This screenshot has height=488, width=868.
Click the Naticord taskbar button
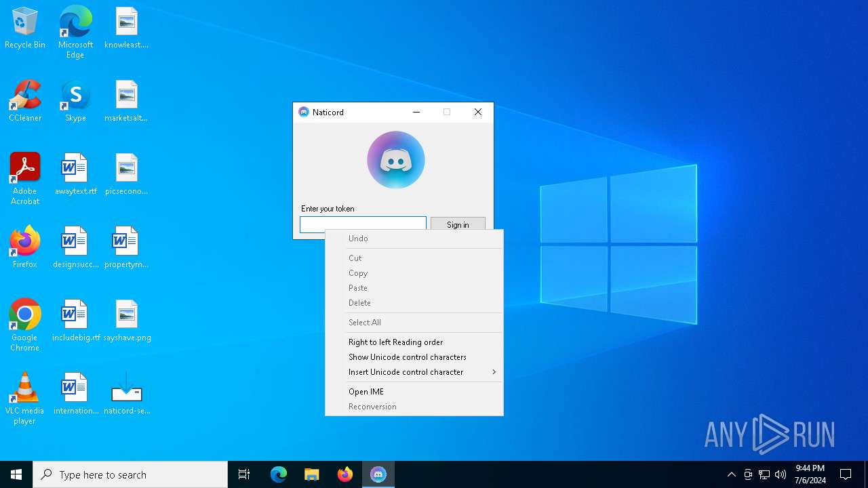click(x=378, y=474)
